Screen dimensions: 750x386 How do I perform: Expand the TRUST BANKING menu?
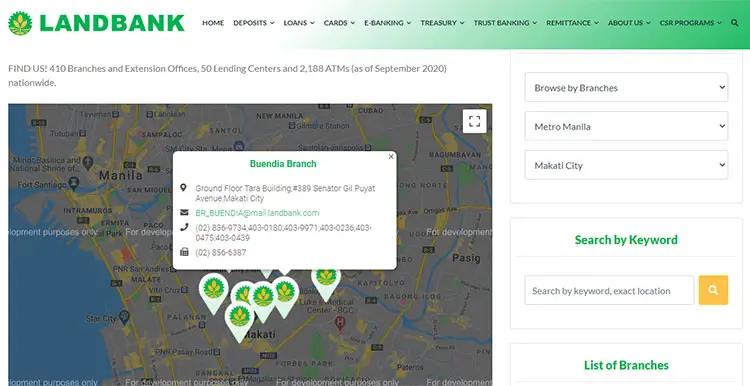[505, 23]
